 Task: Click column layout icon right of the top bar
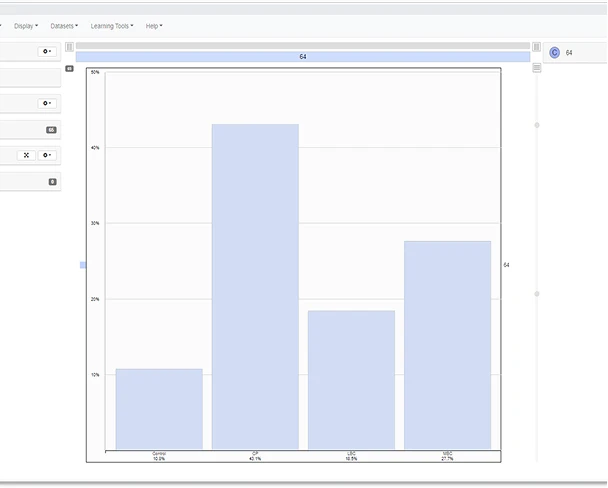537,47
